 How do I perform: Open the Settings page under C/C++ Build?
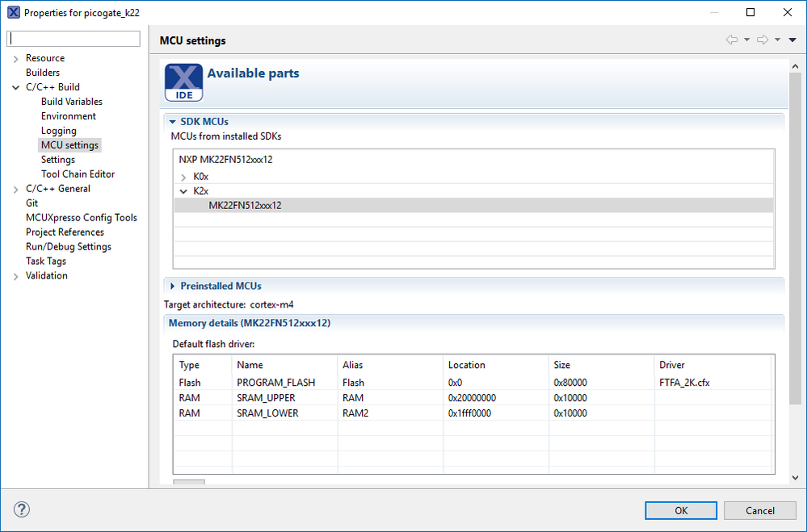(x=58, y=160)
